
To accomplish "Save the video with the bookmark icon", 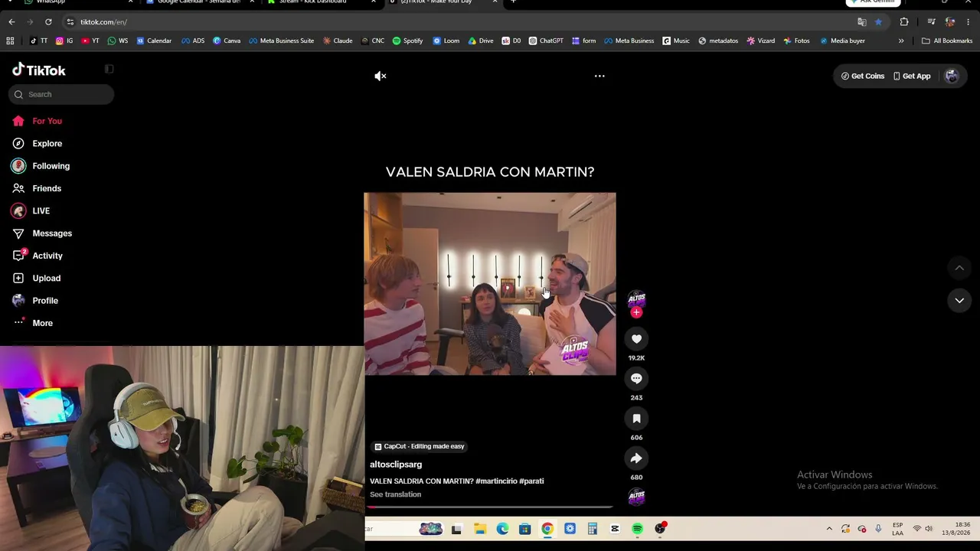I will [636, 419].
